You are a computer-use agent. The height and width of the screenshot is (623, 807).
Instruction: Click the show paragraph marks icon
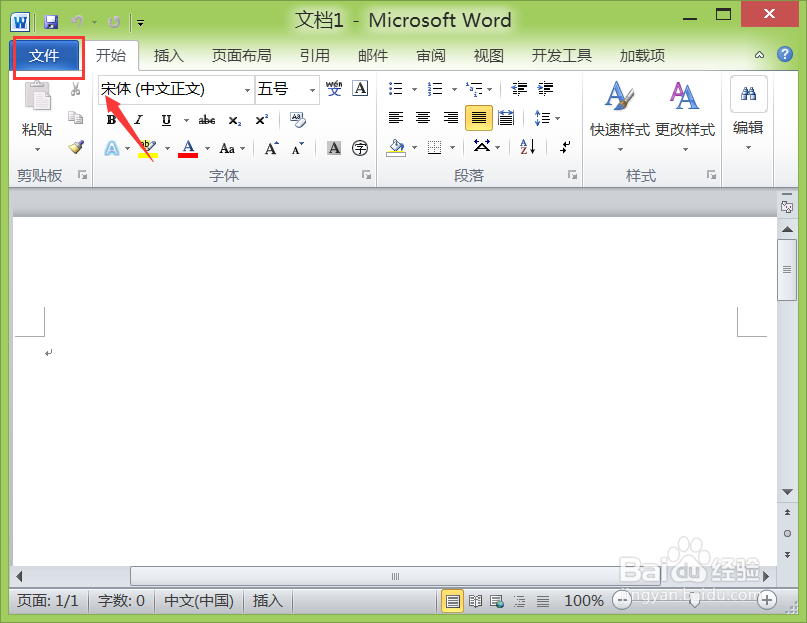(565, 147)
